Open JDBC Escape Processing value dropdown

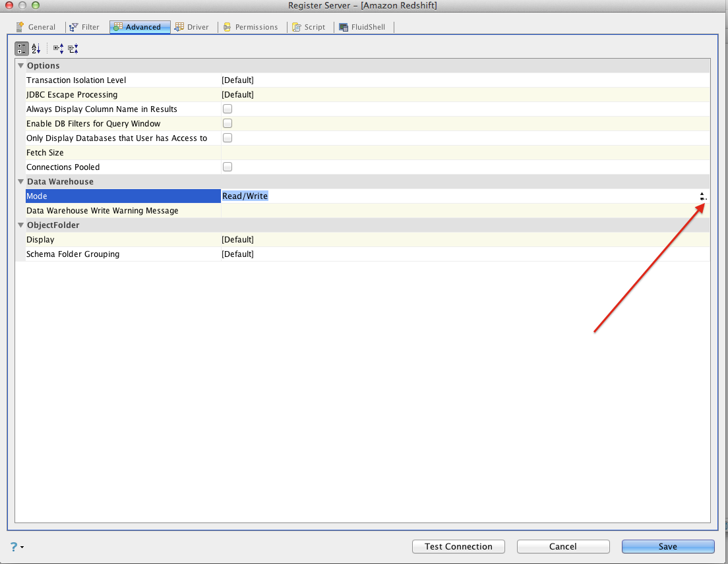(x=465, y=95)
